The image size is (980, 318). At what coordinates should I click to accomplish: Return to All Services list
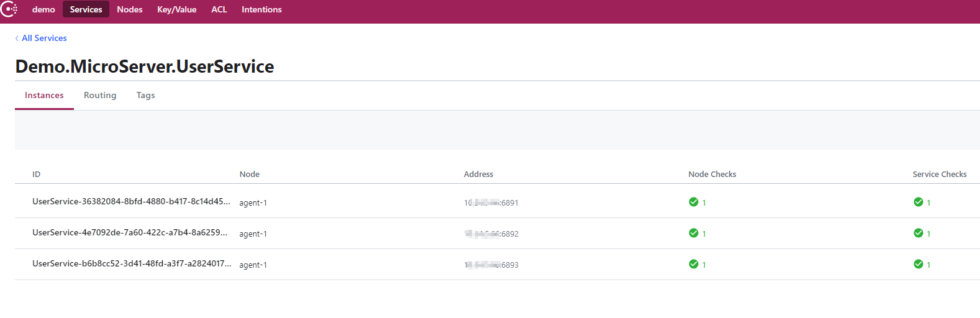tap(44, 38)
